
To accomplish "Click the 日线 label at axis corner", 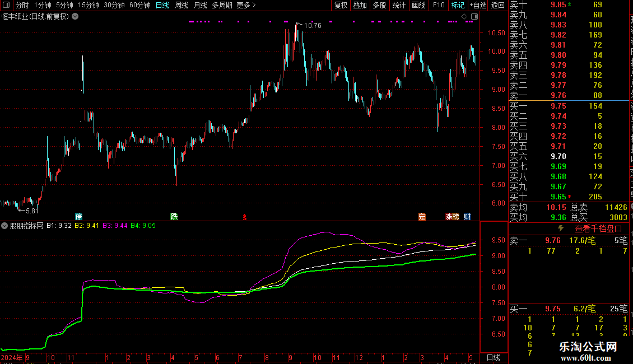I will pyautogui.click(x=494, y=357).
